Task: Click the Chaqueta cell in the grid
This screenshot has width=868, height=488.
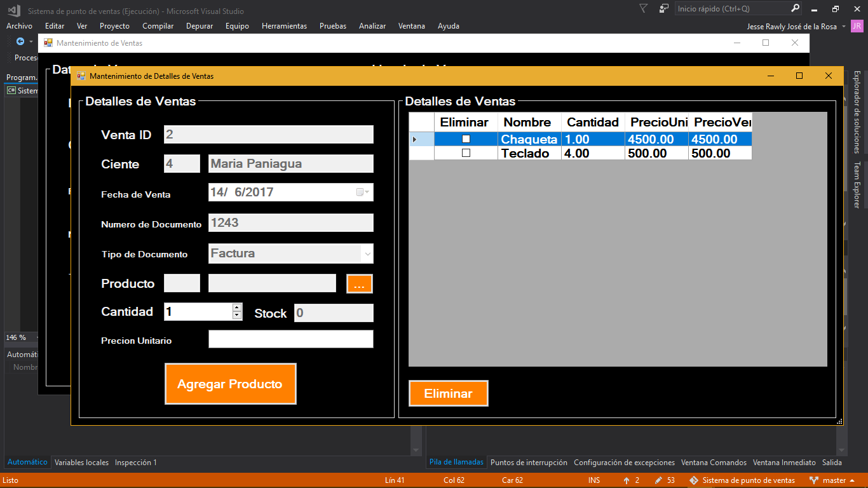Action: (x=529, y=139)
